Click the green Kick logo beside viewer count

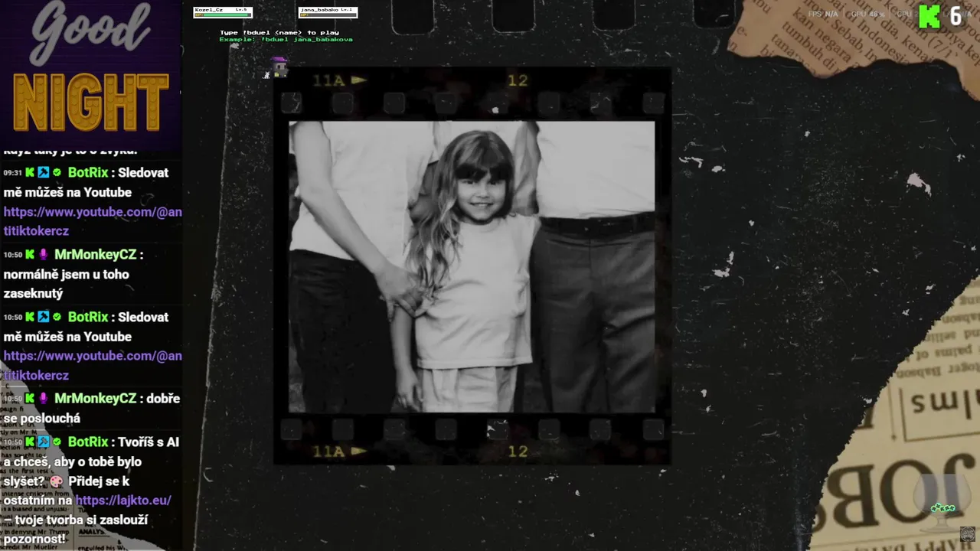click(x=929, y=16)
